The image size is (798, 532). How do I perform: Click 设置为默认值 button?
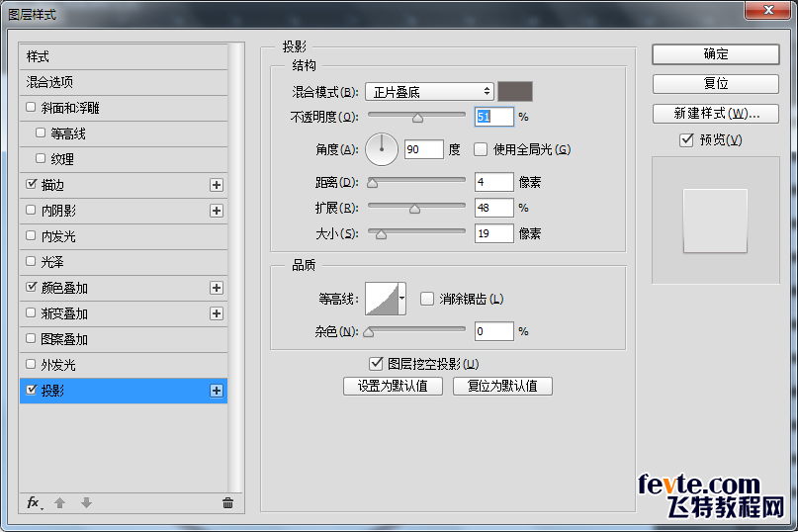[x=393, y=386]
